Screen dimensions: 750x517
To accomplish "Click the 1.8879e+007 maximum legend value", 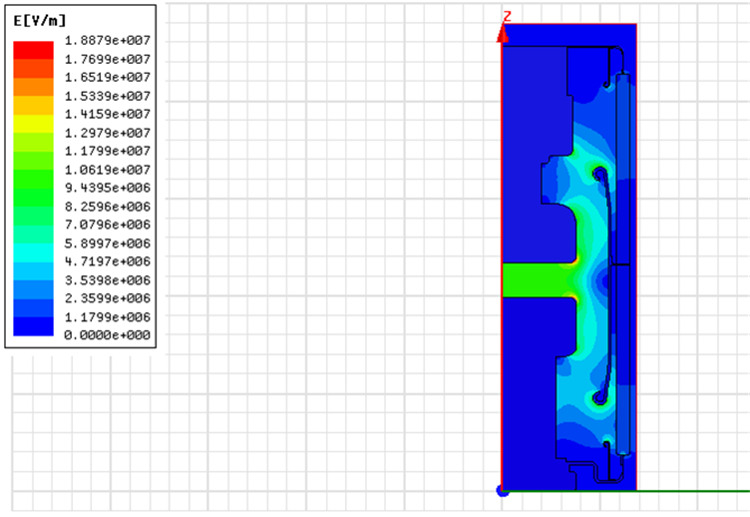I will (x=107, y=40).
